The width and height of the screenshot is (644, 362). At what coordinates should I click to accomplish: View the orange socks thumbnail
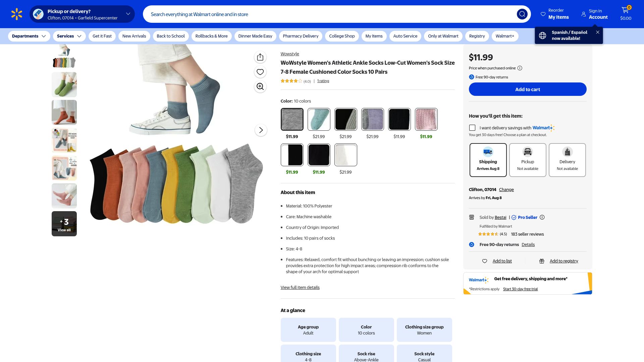coord(64,113)
